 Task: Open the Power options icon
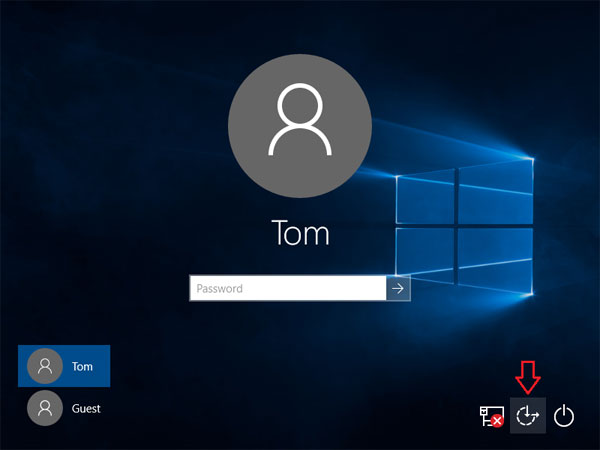point(565,415)
